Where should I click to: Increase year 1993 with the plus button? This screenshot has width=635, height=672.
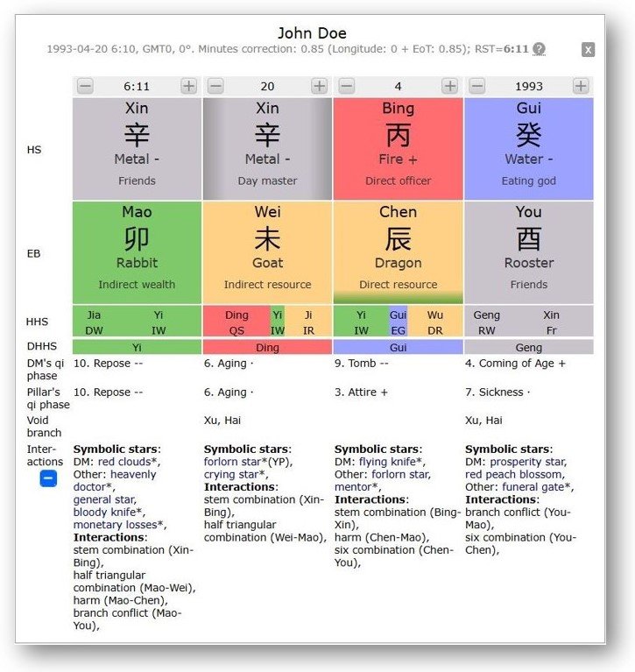coord(580,86)
